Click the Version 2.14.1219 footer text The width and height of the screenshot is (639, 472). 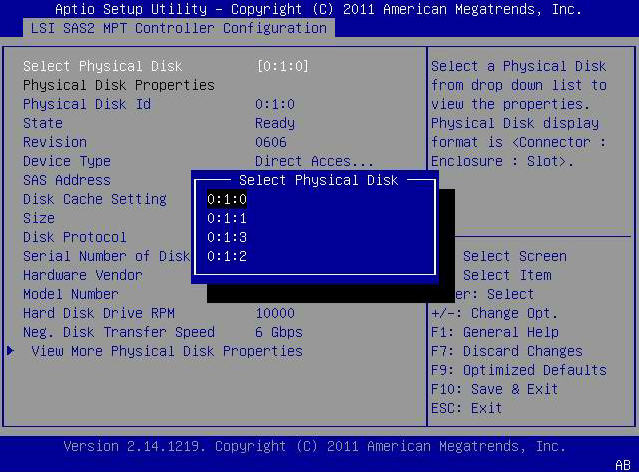point(315,446)
